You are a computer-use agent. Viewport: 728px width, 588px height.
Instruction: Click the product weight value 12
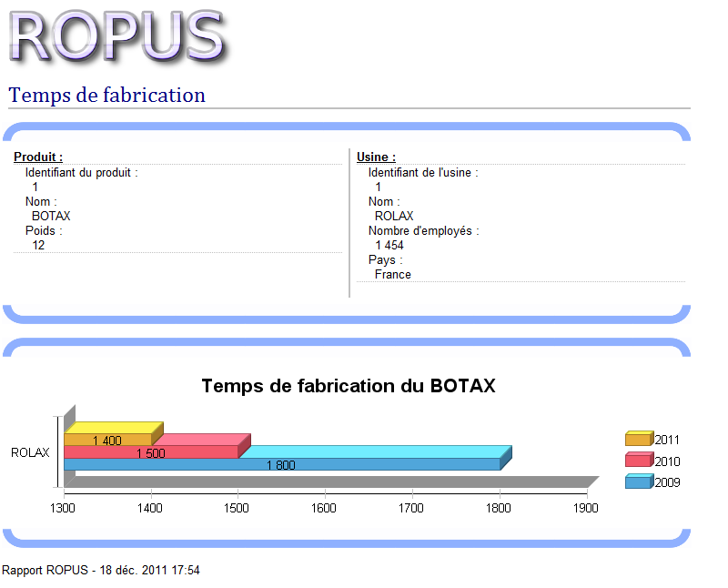coord(38,245)
